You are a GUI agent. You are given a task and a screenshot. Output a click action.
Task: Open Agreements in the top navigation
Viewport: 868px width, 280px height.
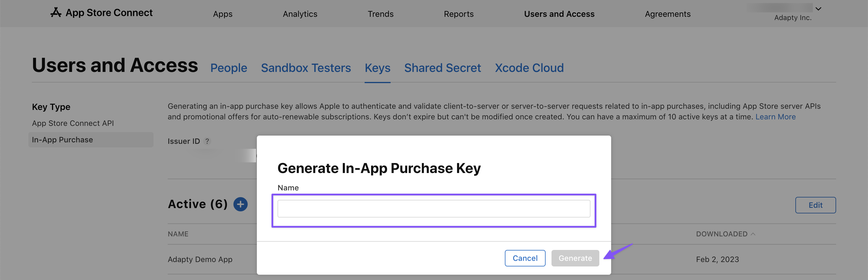[668, 14]
